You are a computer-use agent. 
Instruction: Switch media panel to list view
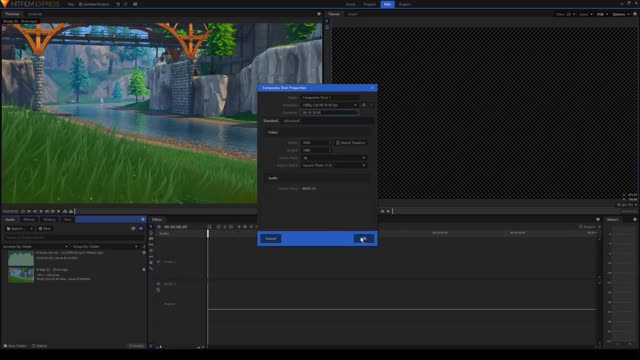[133, 229]
